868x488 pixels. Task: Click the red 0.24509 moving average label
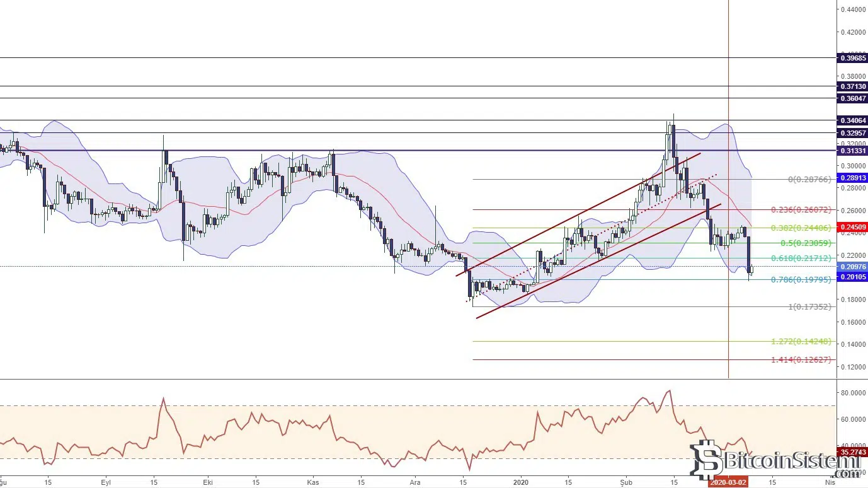point(854,228)
